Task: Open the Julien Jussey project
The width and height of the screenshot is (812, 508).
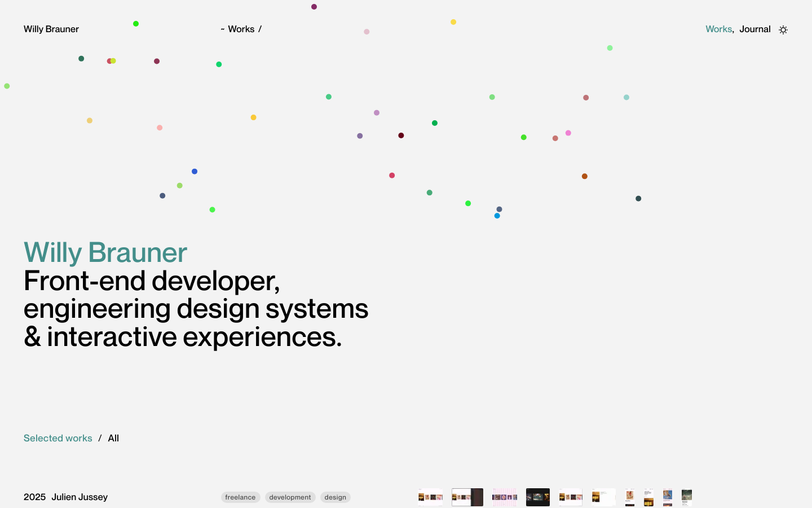Action: click(x=80, y=497)
